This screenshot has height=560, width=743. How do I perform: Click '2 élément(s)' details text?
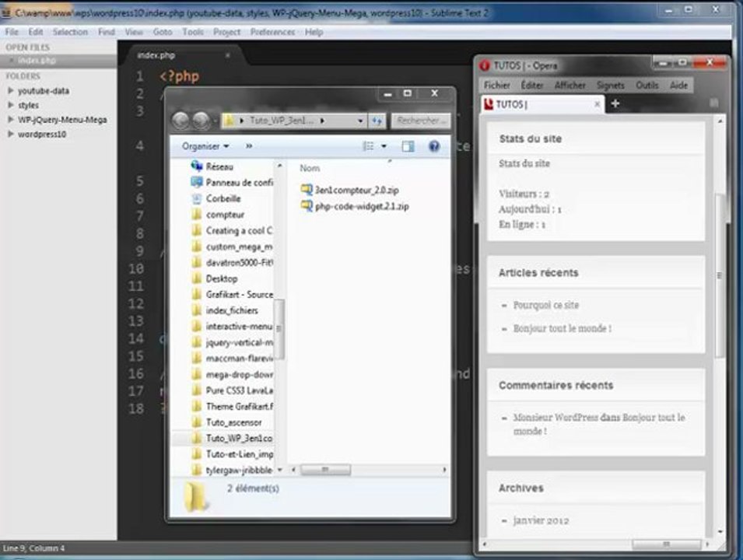[253, 488]
